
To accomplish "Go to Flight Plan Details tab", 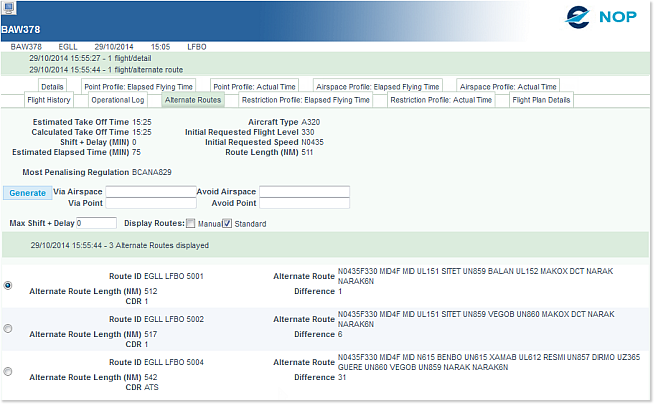I will pos(541,100).
